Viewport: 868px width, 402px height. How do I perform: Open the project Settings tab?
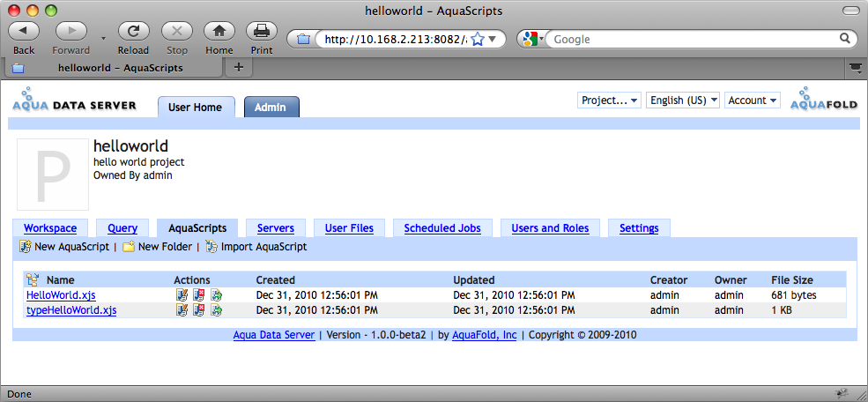coord(639,228)
